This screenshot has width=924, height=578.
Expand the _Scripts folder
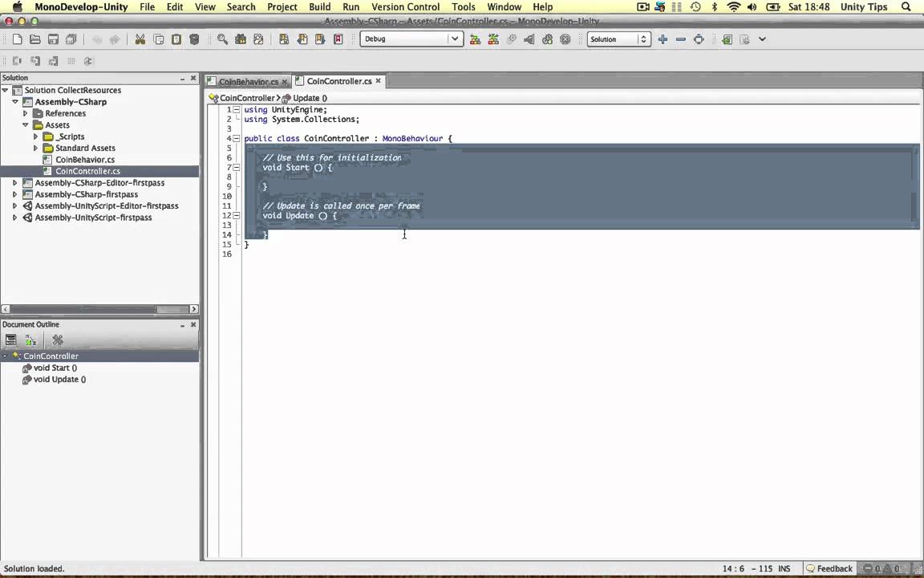point(35,136)
